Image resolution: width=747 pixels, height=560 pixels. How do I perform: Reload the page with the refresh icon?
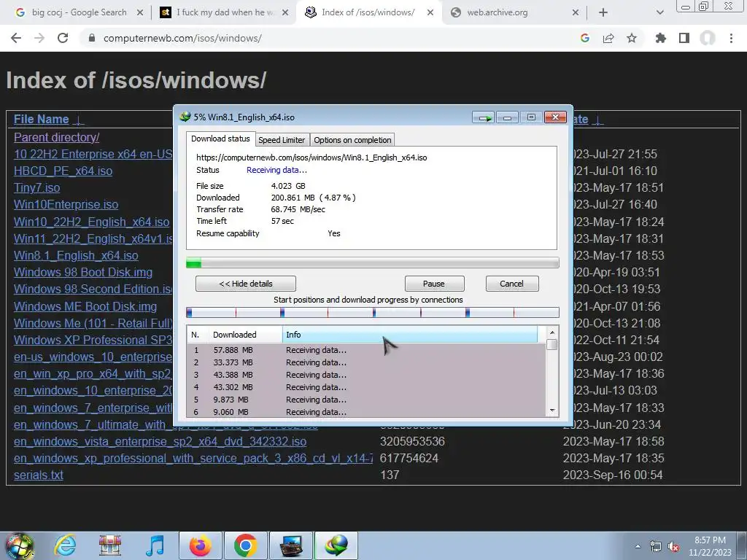63,38
